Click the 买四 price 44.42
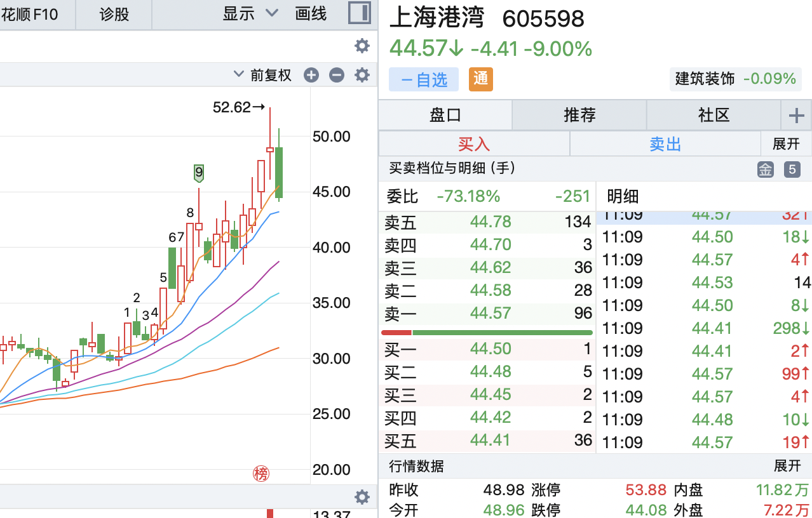Viewport: 812px width, 518px height. [x=491, y=417]
